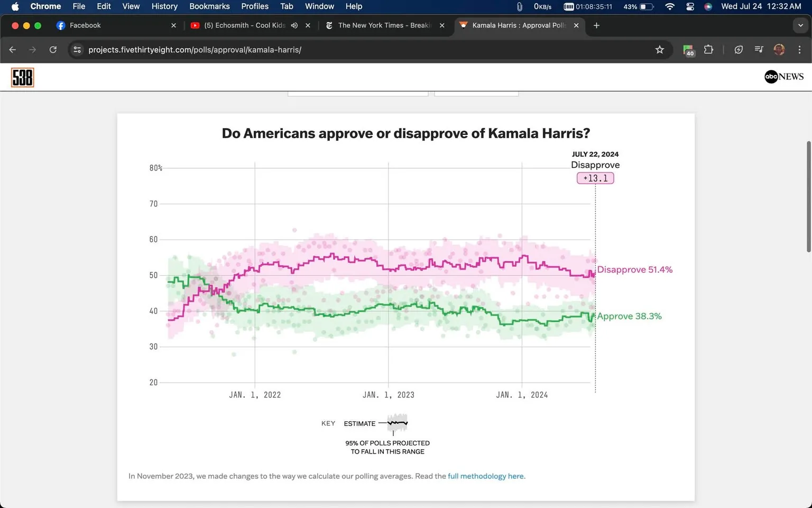Click the ad blocker extension showing 40 badge
Viewport: 812px width, 508px height.
click(688, 49)
